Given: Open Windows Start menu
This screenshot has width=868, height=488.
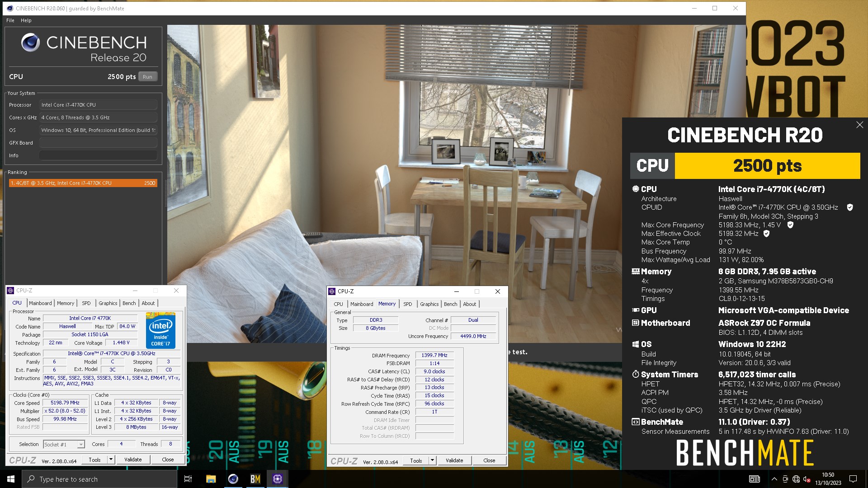Looking at the screenshot, I should pyautogui.click(x=11, y=479).
